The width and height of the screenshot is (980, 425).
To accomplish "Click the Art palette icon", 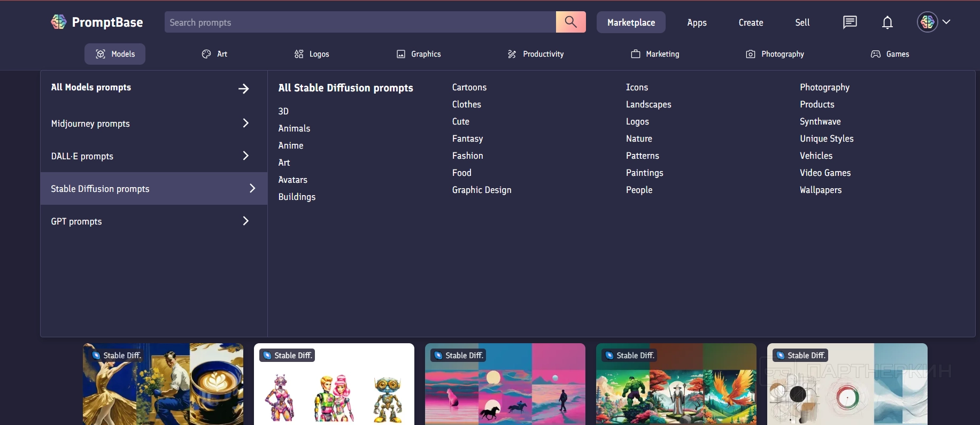I will (x=206, y=54).
